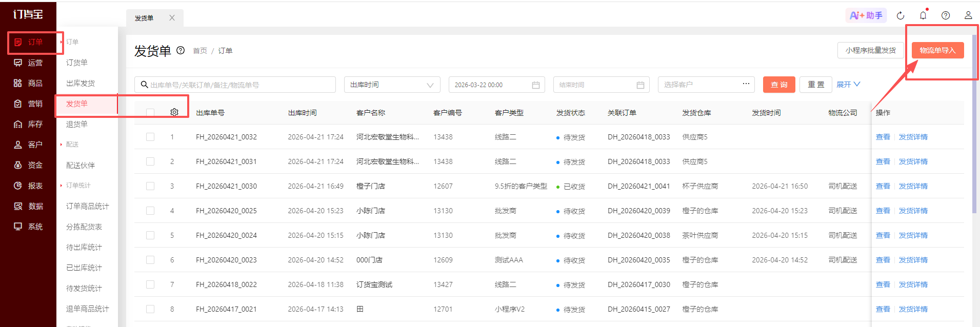The width and height of the screenshot is (980, 327).
Task: Focus the 结束时间 date input
Action: [x=602, y=85]
